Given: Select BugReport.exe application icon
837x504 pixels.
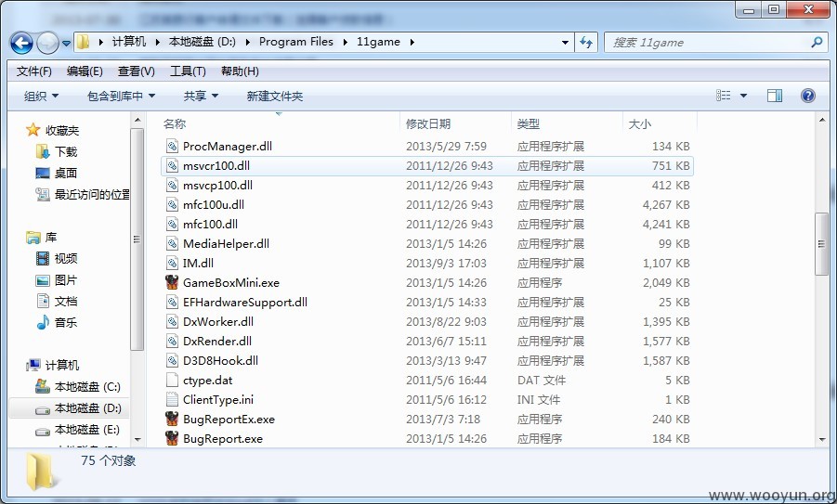Looking at the screenshot, I should [x=172, y=438].
